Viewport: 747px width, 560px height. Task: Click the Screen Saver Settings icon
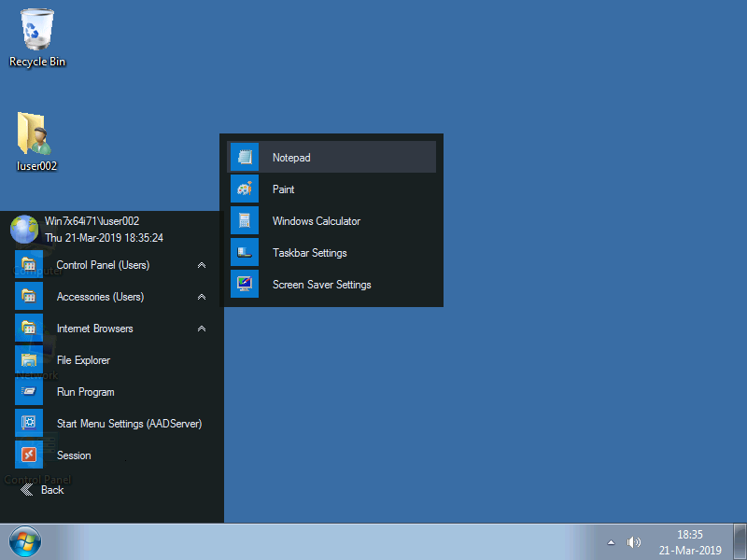pos(245,285)
